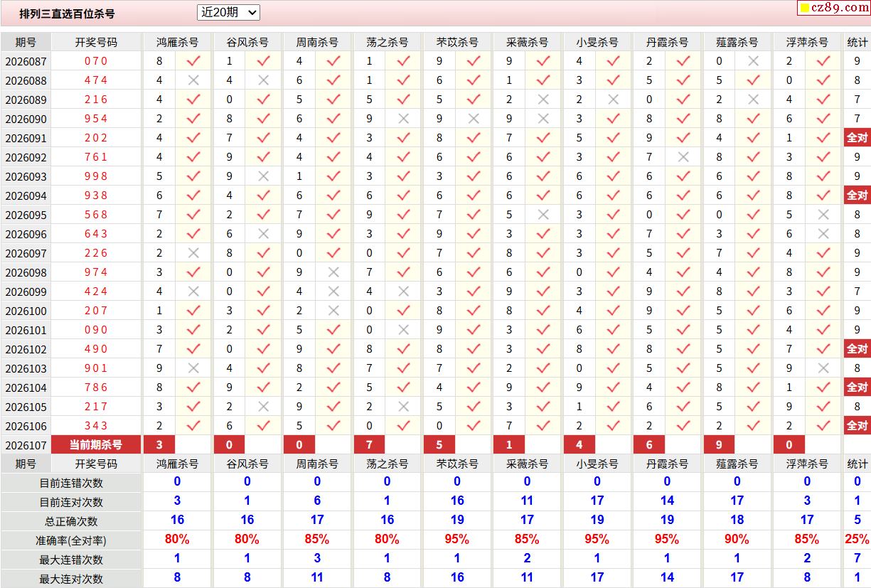Click the cross mark for 蘧露杀号 in row 2026087
871x588 pixels.
[x=753, y=61]
